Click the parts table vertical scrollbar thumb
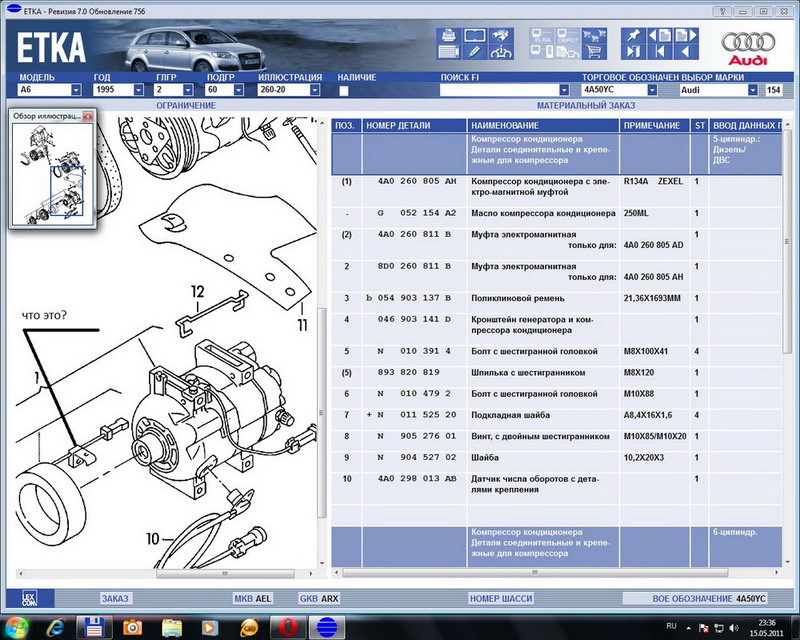The image size is (800, 640). click(x=787, y=241)
